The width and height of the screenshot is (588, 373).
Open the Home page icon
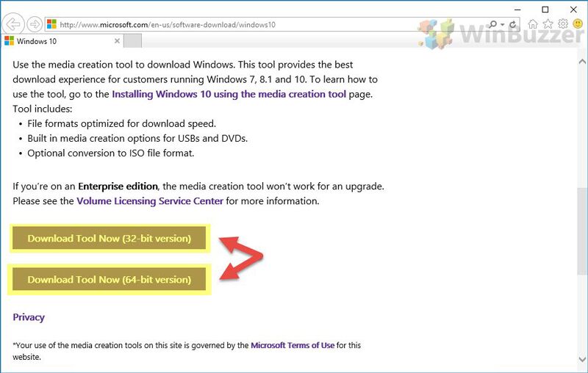[x=532, y=24]
